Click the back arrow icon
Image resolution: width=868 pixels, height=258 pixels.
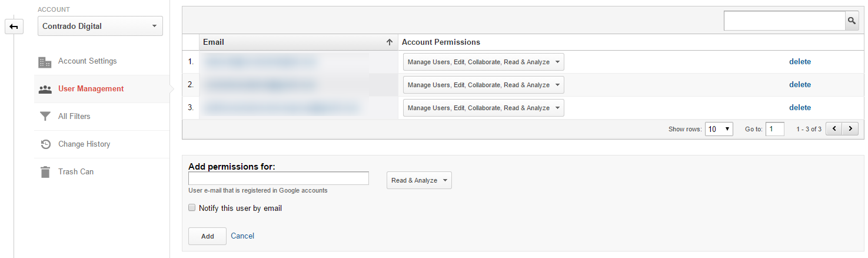(14, 27)
